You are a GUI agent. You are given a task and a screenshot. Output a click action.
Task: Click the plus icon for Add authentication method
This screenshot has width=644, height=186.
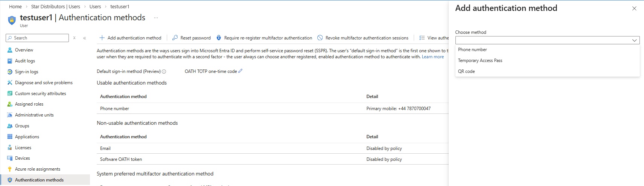coord(102,38)
